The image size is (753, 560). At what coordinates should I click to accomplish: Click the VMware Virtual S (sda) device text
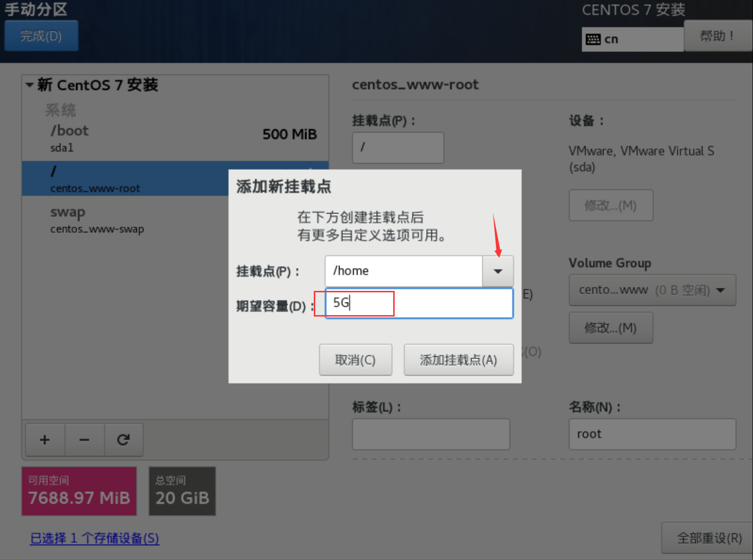coord(641,159)
